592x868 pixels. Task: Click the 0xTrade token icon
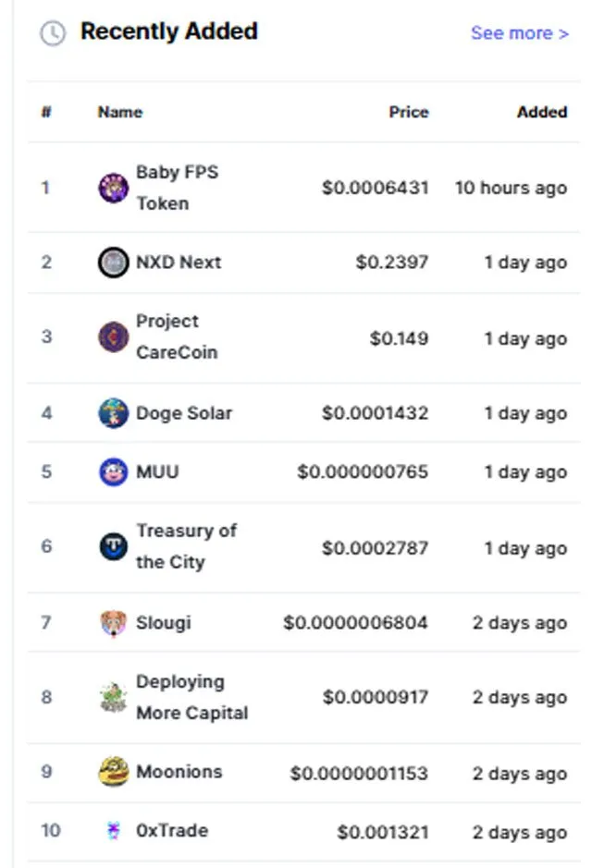[x=114, y=830]
